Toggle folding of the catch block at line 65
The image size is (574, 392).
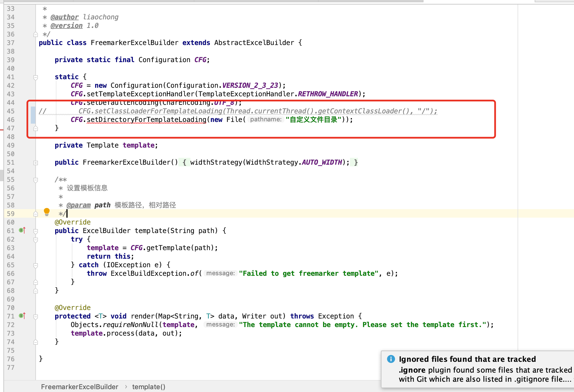pyautogui.click(x=36, y=265)
